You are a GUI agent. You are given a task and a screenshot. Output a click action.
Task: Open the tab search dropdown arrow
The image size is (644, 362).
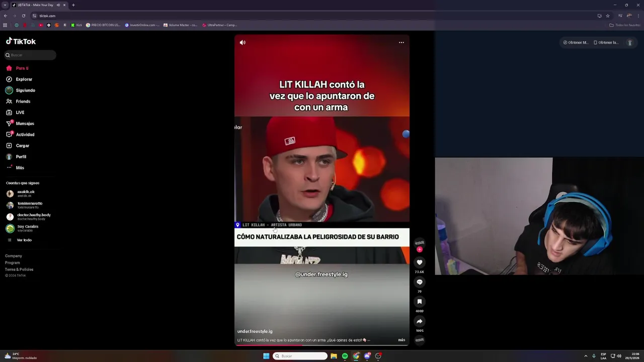point(5,5)
